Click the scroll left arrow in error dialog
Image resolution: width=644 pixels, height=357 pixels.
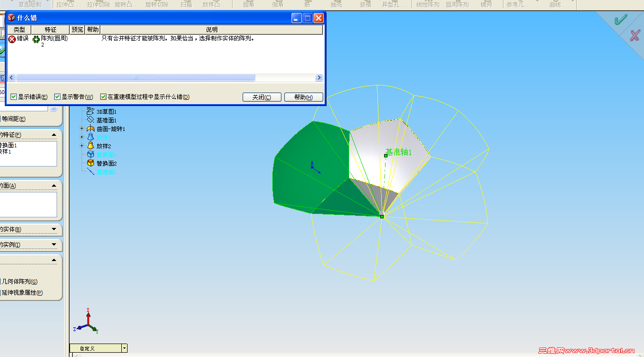pos(12,78)
